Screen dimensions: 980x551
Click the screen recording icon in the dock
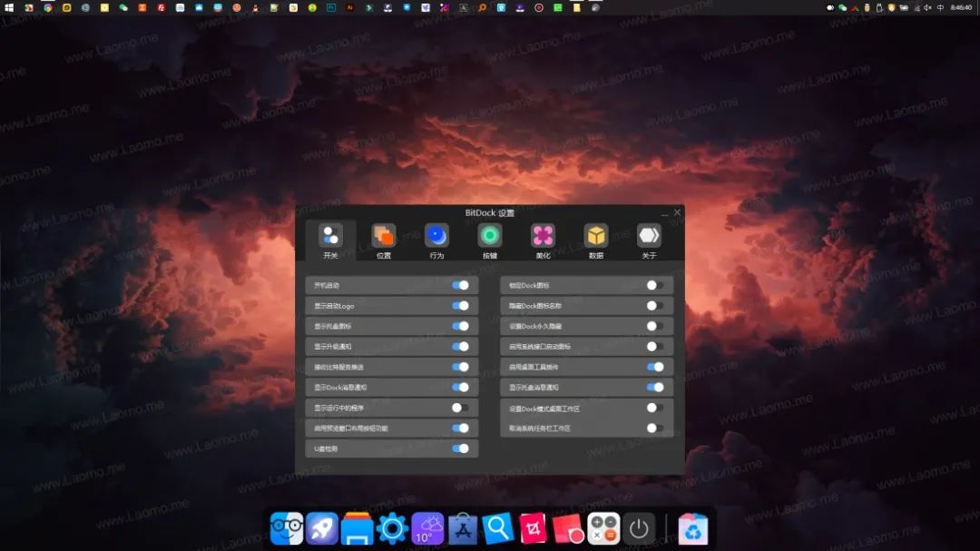click(x=568, y=526)
